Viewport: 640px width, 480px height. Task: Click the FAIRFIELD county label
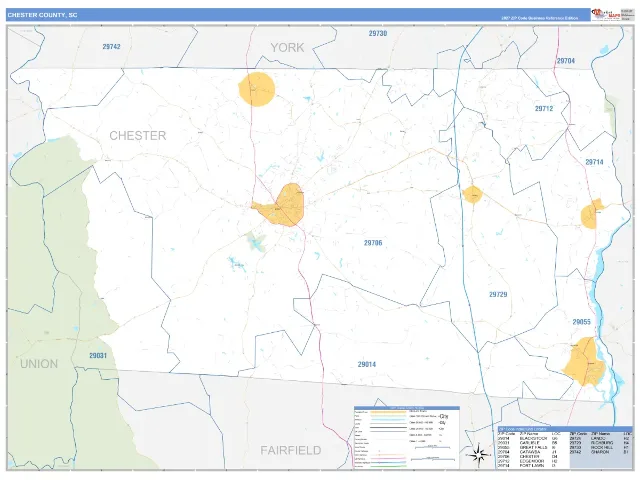click(x=291, y=451)
